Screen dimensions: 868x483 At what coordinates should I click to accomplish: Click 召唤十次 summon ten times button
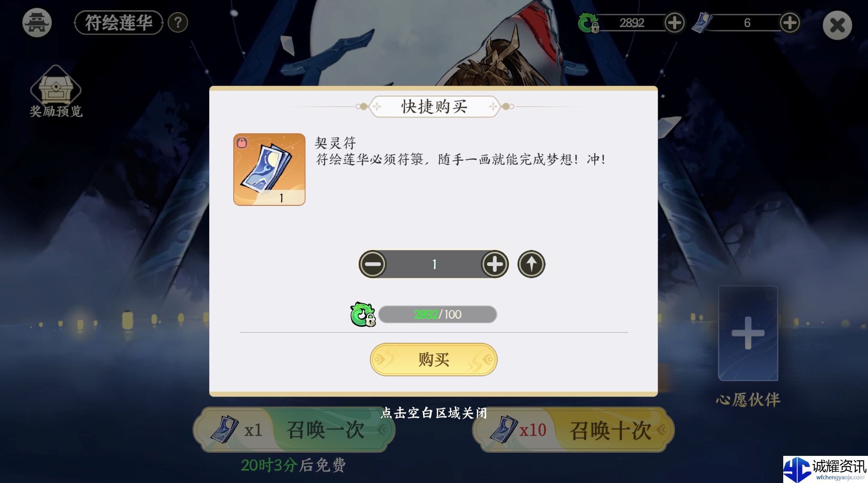pos(573,430)
